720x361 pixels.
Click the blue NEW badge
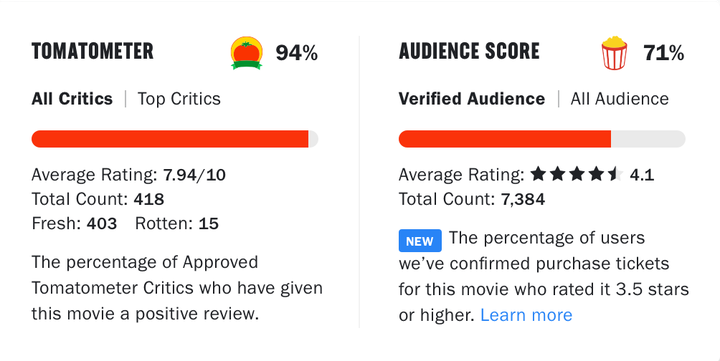(420, 241)
